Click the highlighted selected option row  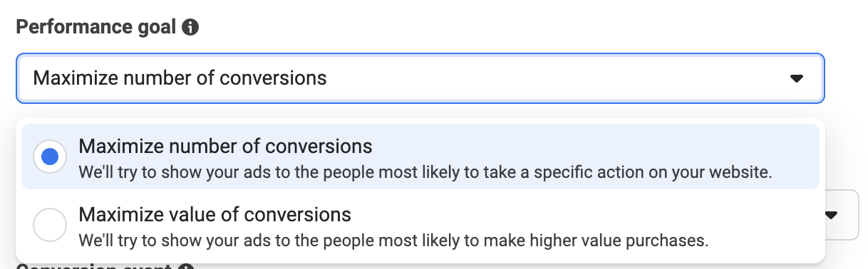pyautogui.click(x=420, y=157)
